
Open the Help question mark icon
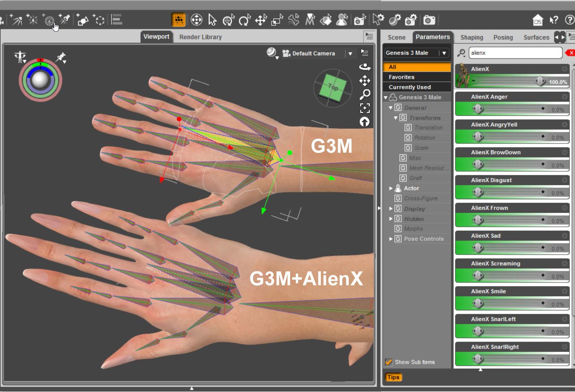[x=569, y=20]
